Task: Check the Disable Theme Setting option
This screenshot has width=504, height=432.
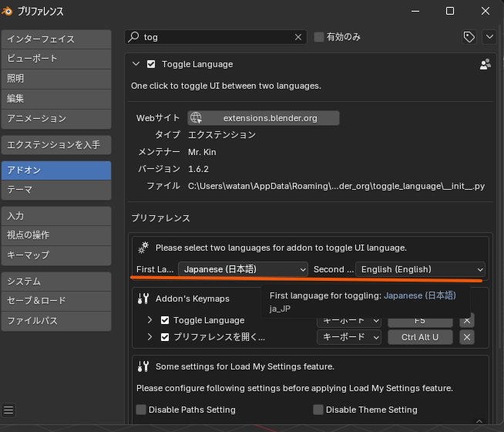Action: tap(318, 410)
